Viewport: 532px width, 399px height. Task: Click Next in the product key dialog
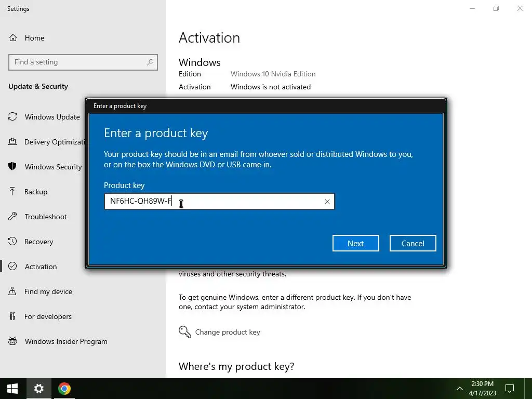pos(355,243)
